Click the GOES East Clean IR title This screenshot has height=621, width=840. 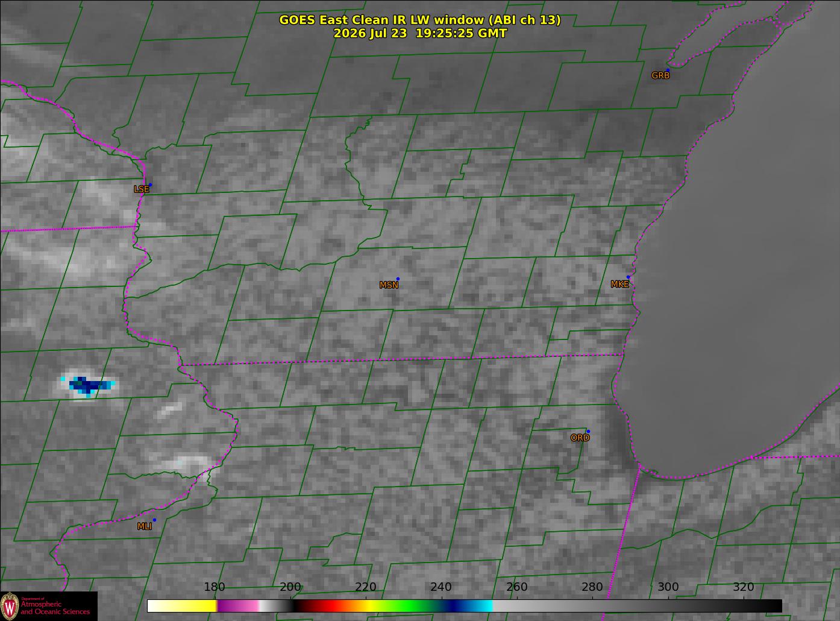point(419,20)
